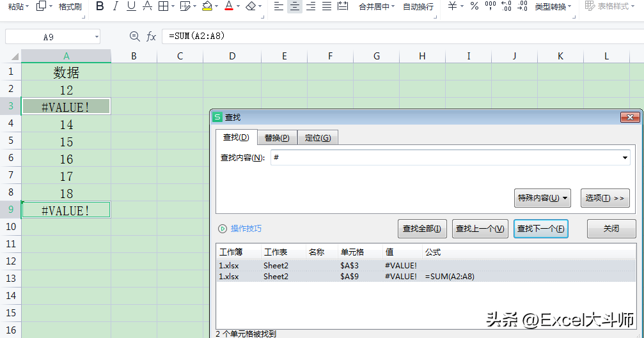Apply currency yen format
The height and width of the screenshot is (338, 644).
tap(452, 6)
